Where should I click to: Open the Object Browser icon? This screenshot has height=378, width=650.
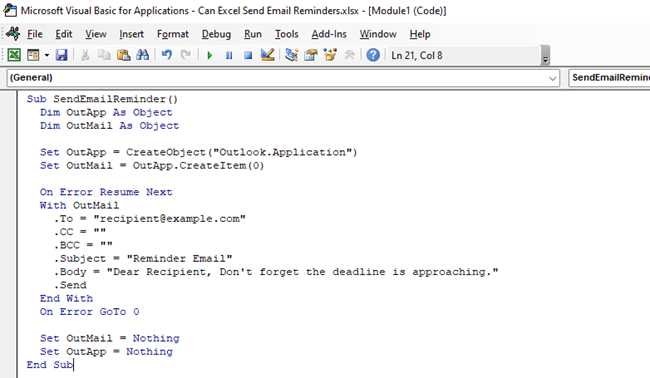[x=330, y=55]
